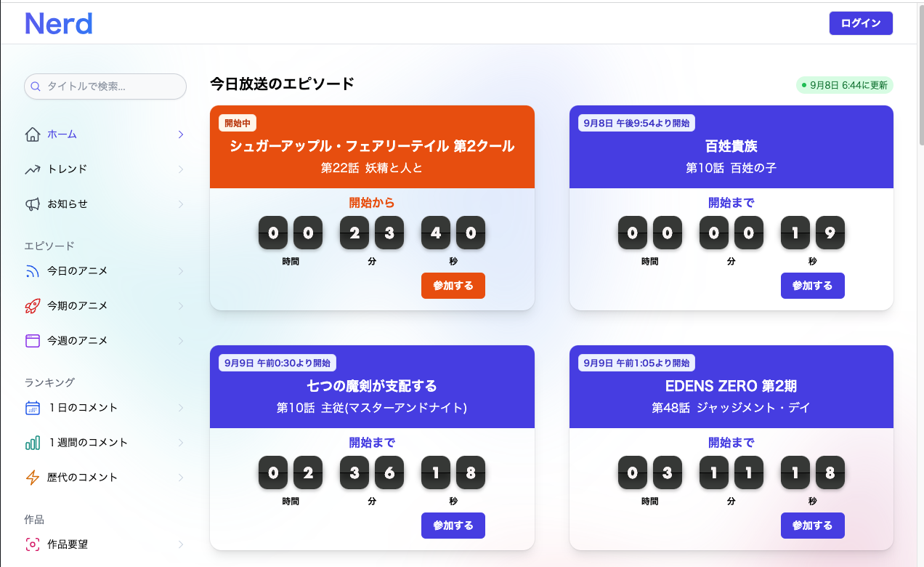Select the 1日のコメント calendar icon
The image size is (924, 567).
tap(32, 407)
